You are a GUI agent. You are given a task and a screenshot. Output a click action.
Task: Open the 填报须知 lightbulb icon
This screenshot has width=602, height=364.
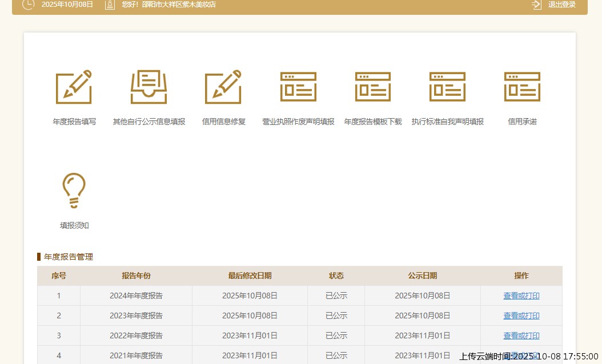(x=74, y=191)
